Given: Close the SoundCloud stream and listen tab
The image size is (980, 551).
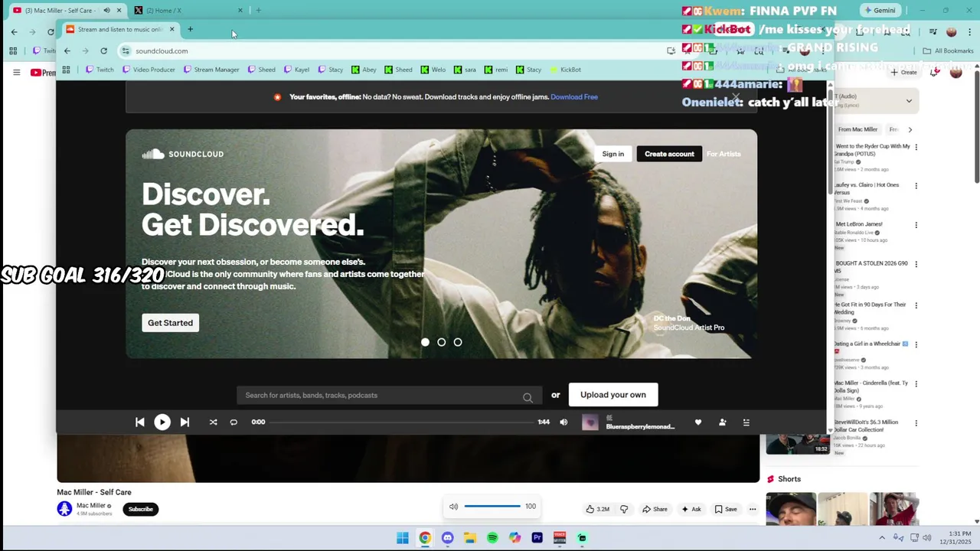Looking at the screenshot, I should 171,29.
